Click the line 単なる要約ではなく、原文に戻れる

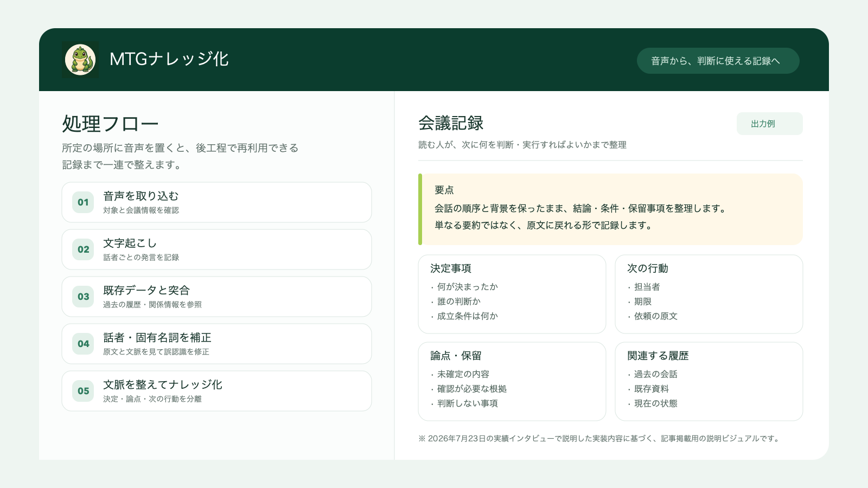coord(544,225)
